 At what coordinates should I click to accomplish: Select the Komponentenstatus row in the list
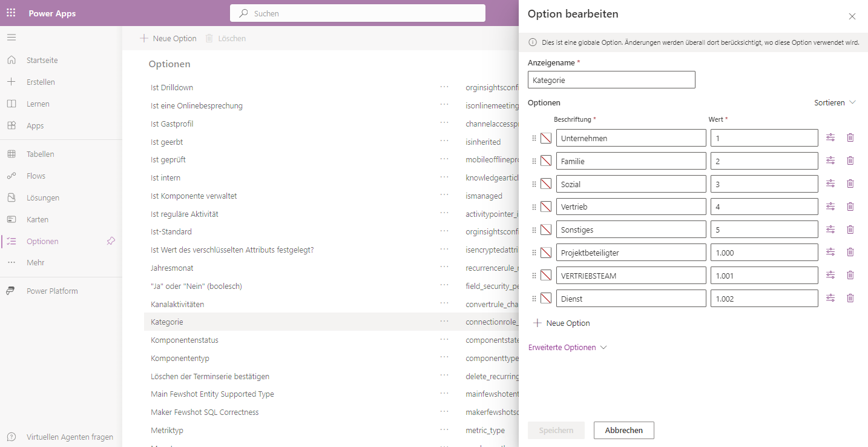tap(185, 340)
